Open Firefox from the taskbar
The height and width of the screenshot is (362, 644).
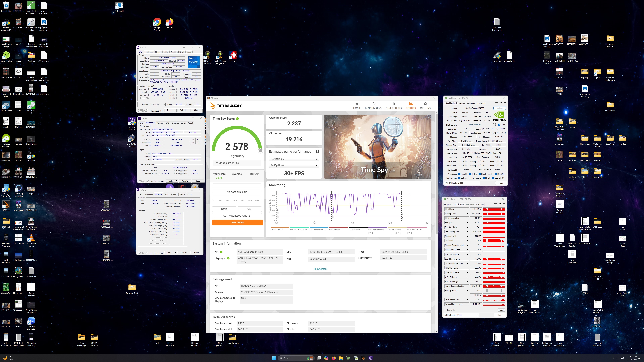point(333,358)
